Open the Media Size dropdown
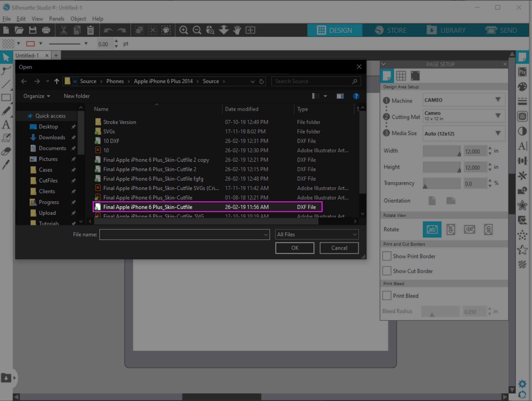Image resolution: width=532 pixels, height=401 pixels. click(464, 134)
